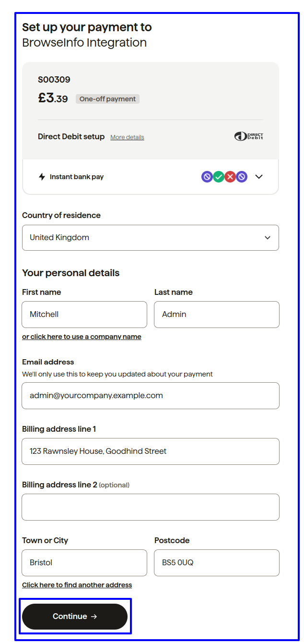This screenshot has width=304, height=644.
Task: Click the last purple bank icon
Action: click(x=242, y=177)
